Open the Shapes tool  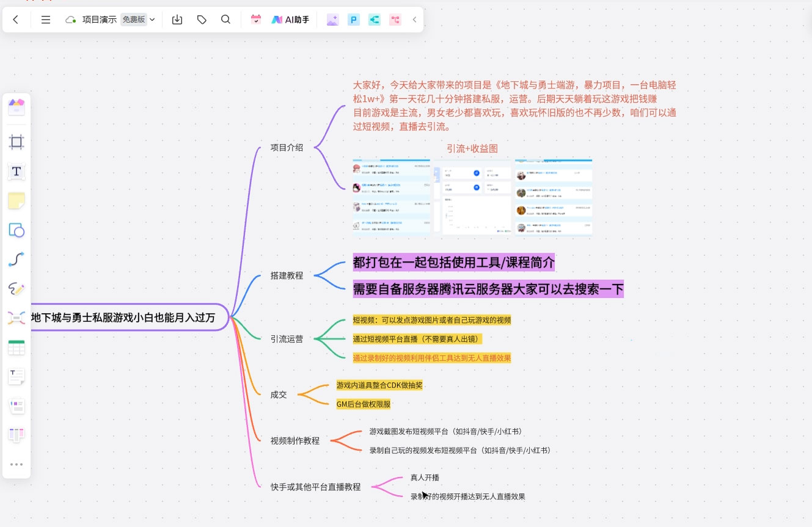point(16,230)
